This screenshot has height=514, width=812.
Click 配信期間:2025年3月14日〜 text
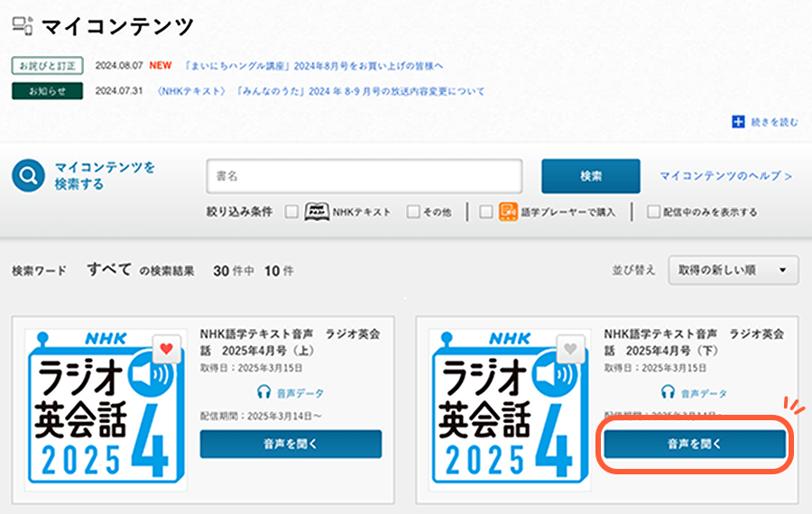(261, 416)
